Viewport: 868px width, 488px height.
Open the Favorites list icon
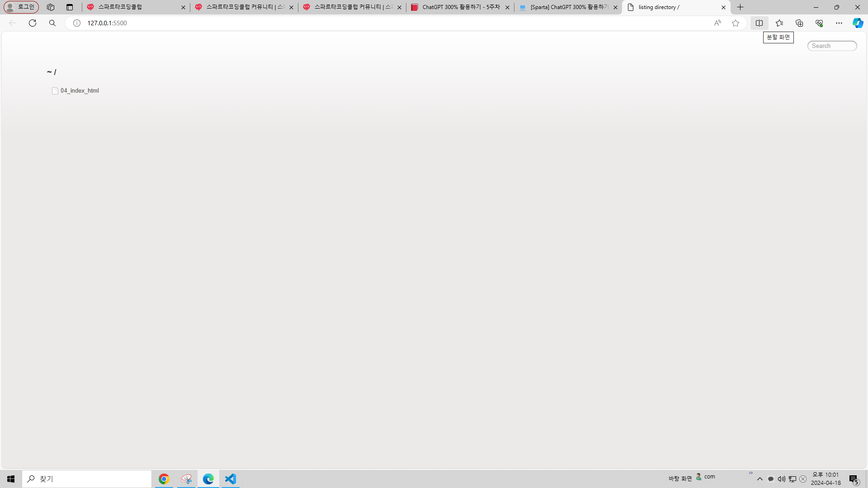point(779,23)
